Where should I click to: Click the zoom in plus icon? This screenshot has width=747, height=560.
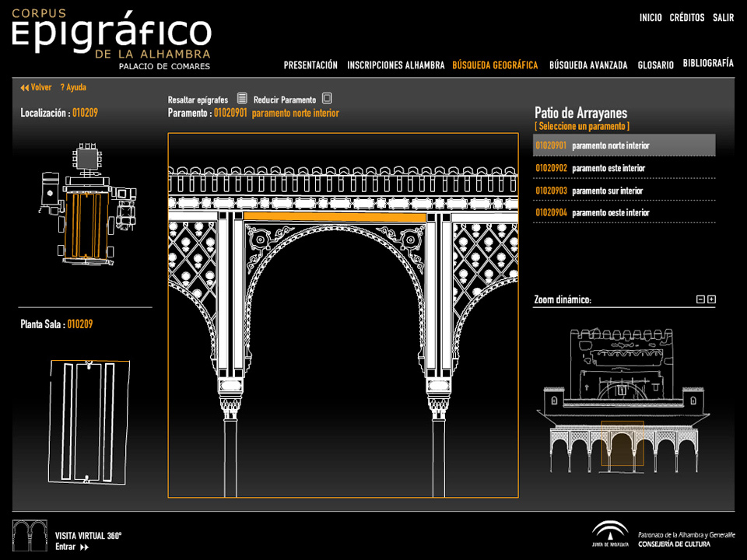712,299
